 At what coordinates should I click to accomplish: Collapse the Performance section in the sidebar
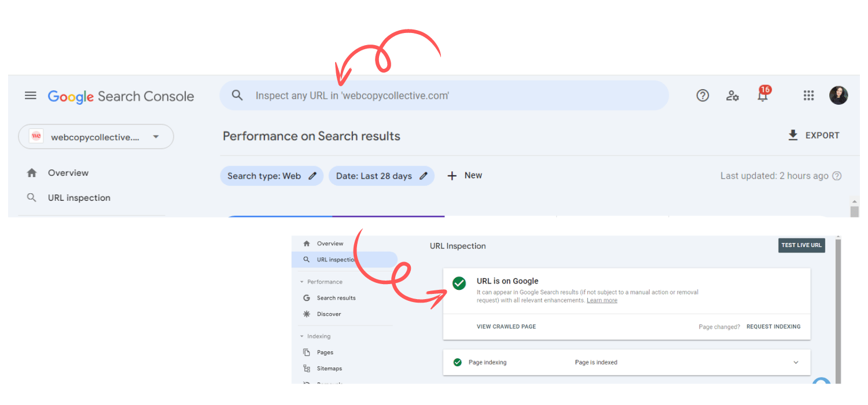point(301,282)
